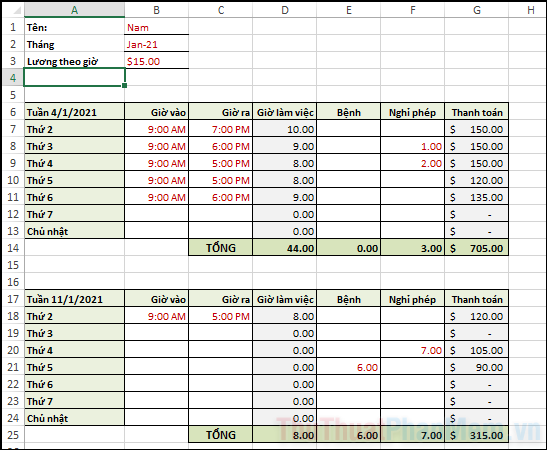Click the '135.00' payment cell
Viewport: 547px width, 450px height.
[477, 197]
